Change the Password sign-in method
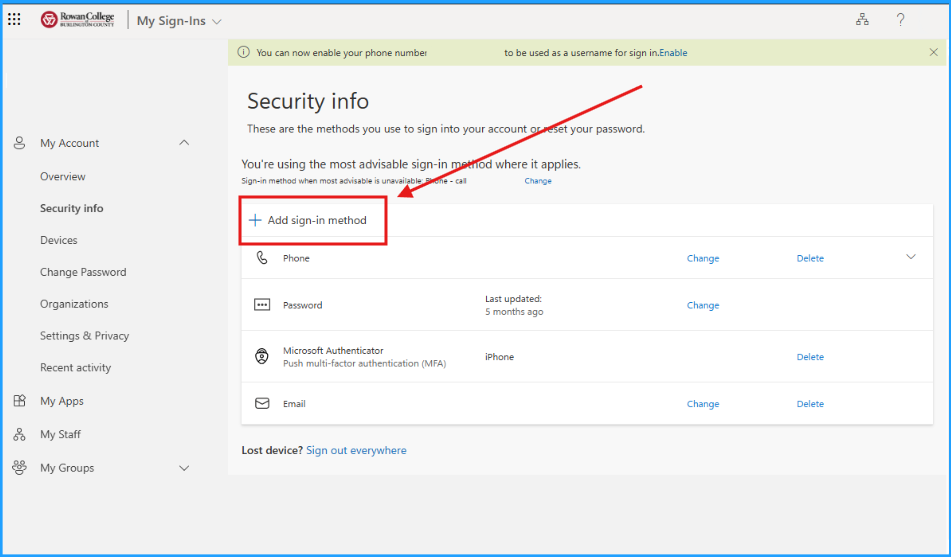This screenshot has width=951, height=557. click(x=703, y=305)
